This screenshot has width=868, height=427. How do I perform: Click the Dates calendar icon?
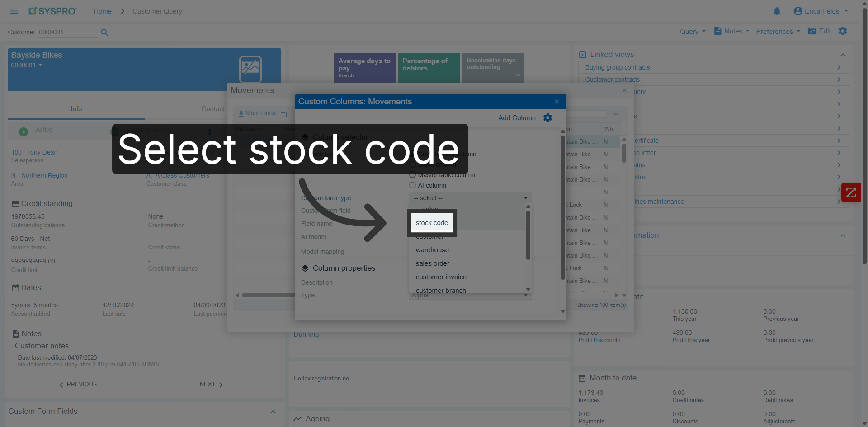15,288
